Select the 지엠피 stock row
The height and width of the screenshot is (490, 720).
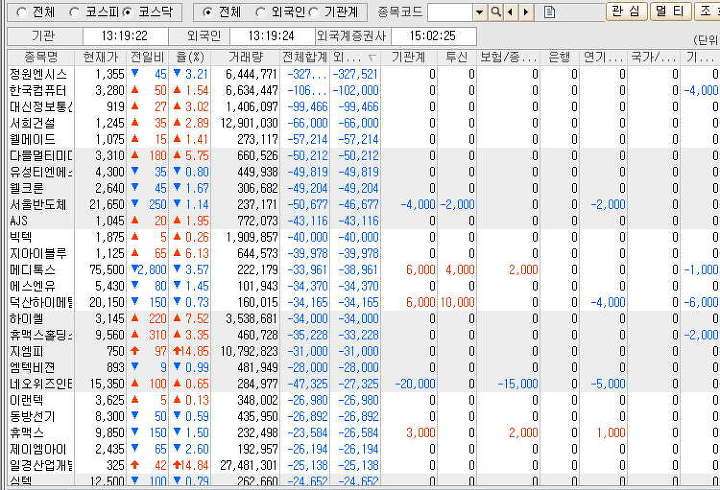tap(364, 351)
